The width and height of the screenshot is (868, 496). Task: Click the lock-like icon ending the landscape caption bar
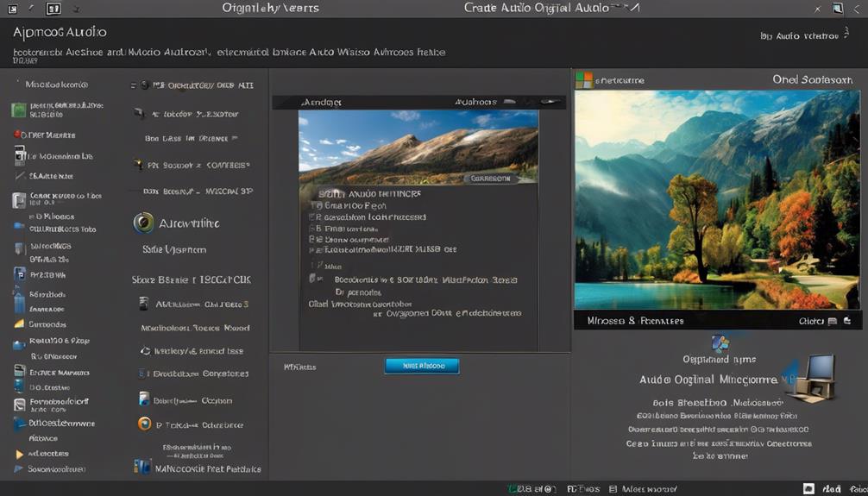click(846, 321)
